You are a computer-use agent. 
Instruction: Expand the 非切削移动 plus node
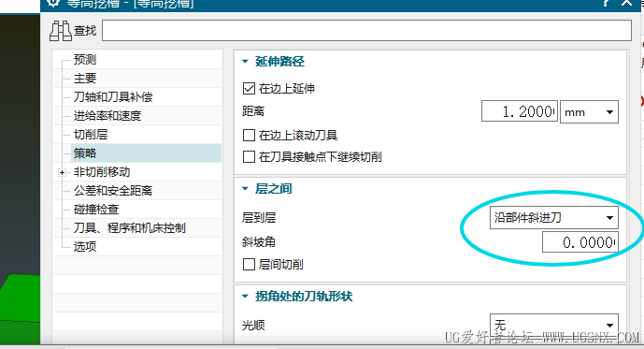62,173
